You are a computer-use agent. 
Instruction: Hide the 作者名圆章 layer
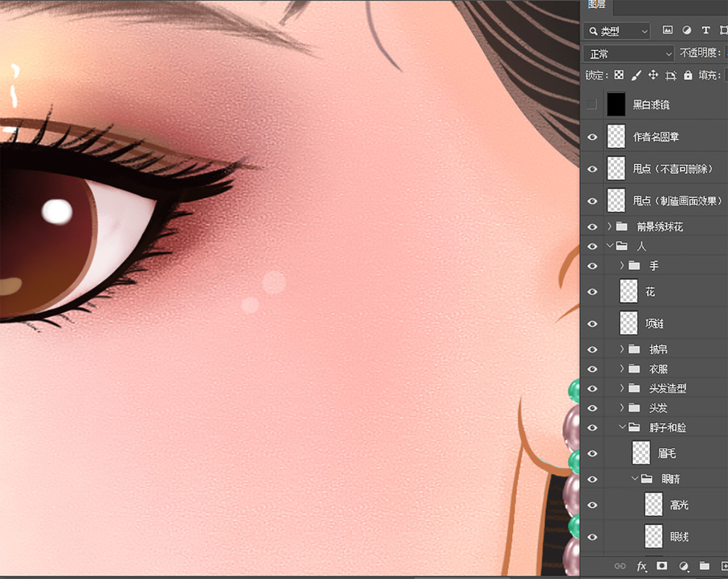(592, 137)
